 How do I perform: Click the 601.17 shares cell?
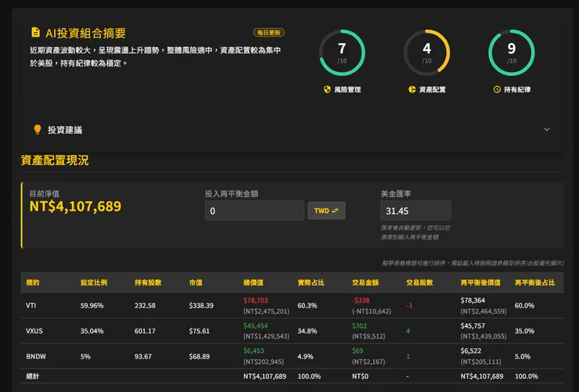145,331
